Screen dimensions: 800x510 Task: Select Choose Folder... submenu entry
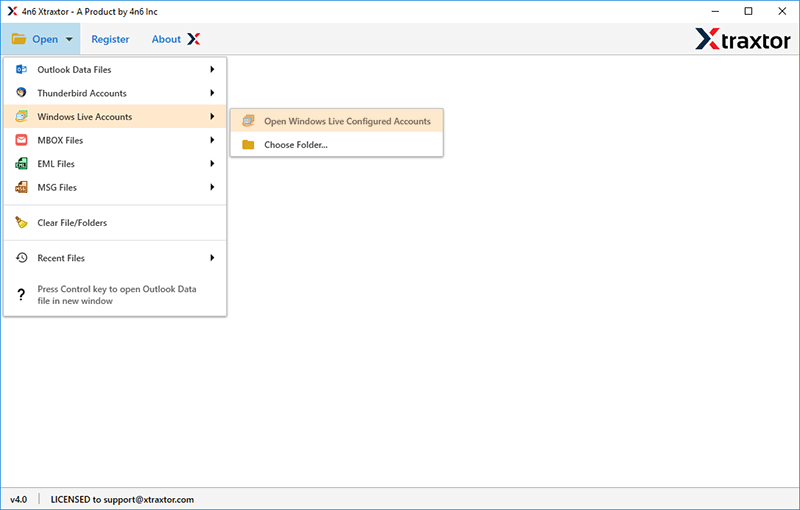[x=337, y=145]
